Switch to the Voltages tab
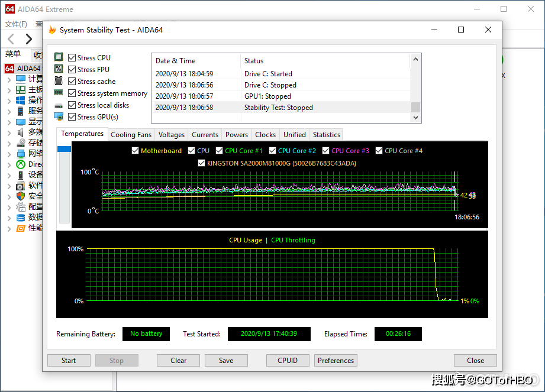The height and width of the screenshot is (392, 545). pyautogui.click(x=172, y=135)
